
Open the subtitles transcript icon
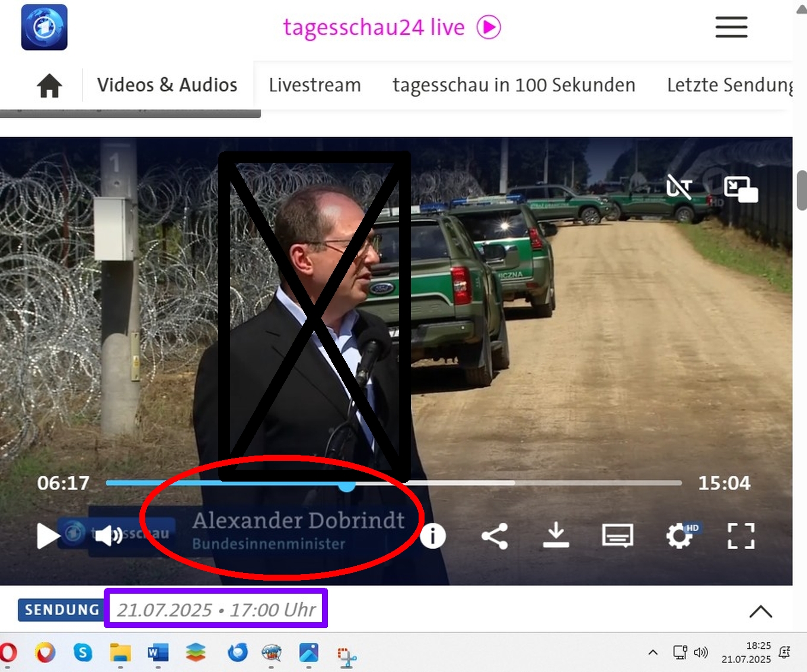[617, 536]
